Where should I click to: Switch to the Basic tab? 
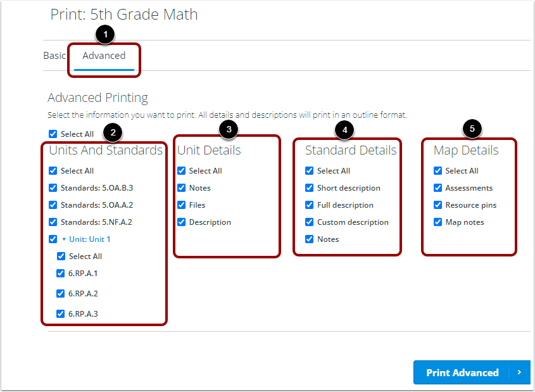pyautogui.click(x=54, y=56)
